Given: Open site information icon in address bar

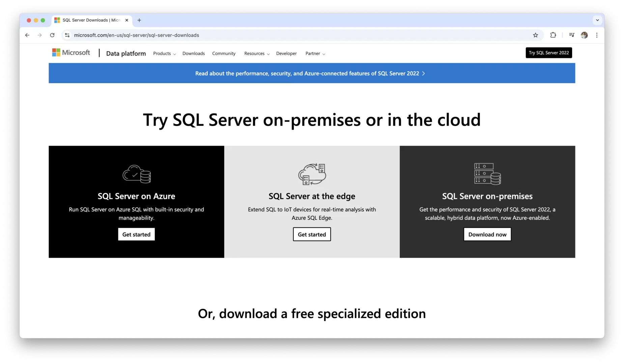Looking at the screenshot, I should click(67, 35).
